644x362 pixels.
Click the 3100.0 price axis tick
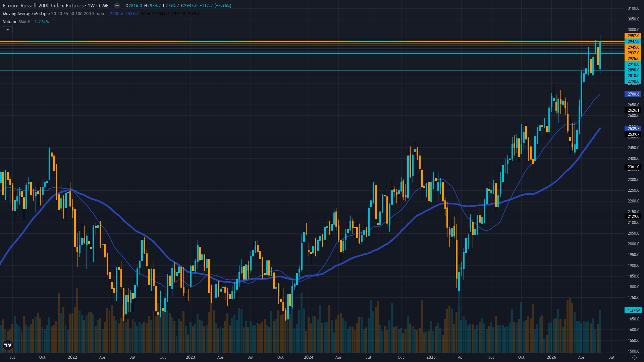point(634,8)
